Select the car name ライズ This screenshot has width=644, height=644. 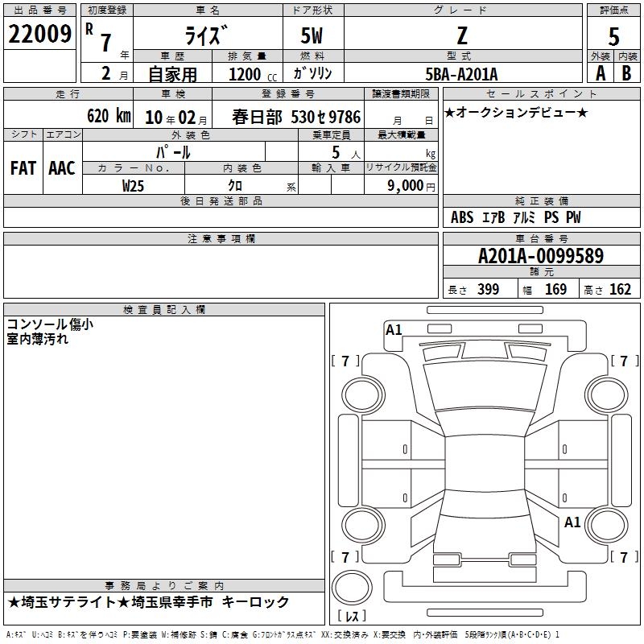207,35
